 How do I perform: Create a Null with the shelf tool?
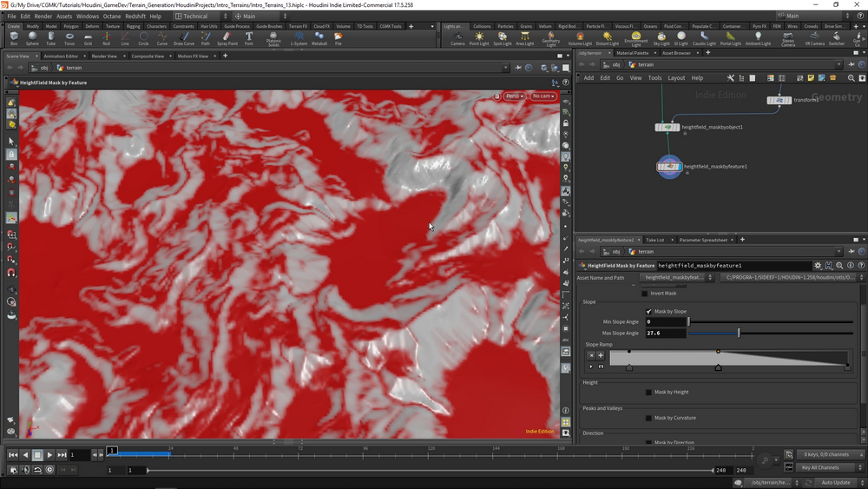click(106, 38)
